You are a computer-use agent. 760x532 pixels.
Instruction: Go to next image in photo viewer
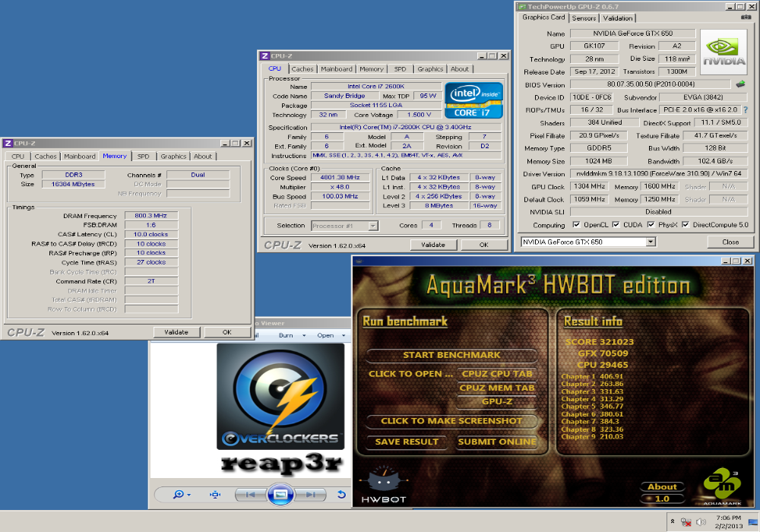[311, 494]
